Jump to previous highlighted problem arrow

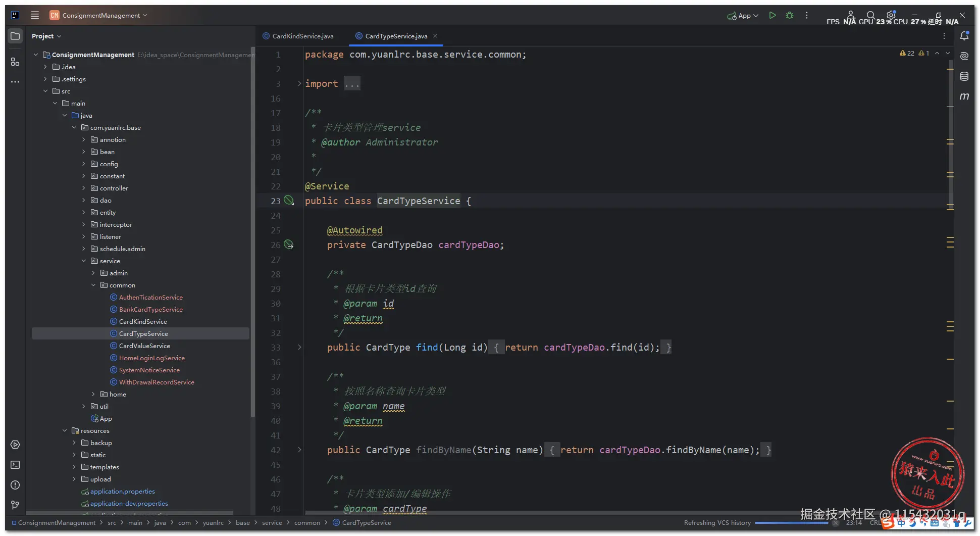(937, 53)
